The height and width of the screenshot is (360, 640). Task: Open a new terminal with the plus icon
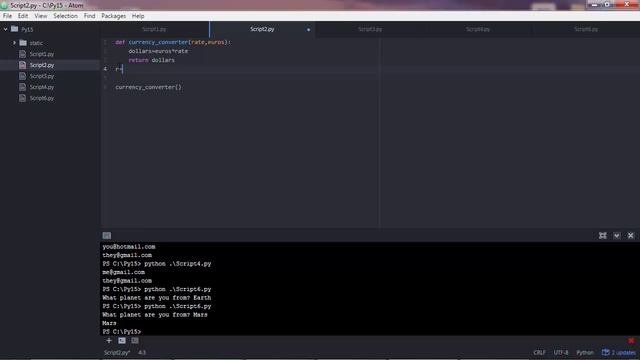[109, 340]
